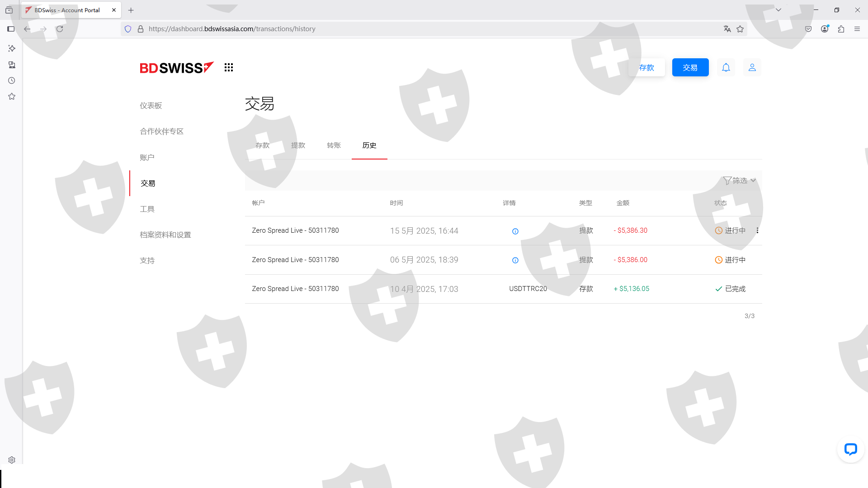This screenshot has width=868, height=488.
Task: Open the browser tab list chevron
Action: [x=778, y=10]
